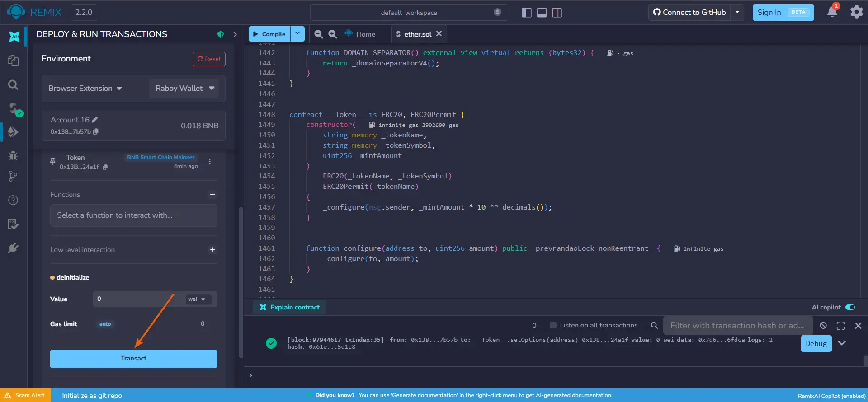The height and width of the screenshot is (402, 868).
Task: Click the Explain contract button
Action: (x=290, y=307)
